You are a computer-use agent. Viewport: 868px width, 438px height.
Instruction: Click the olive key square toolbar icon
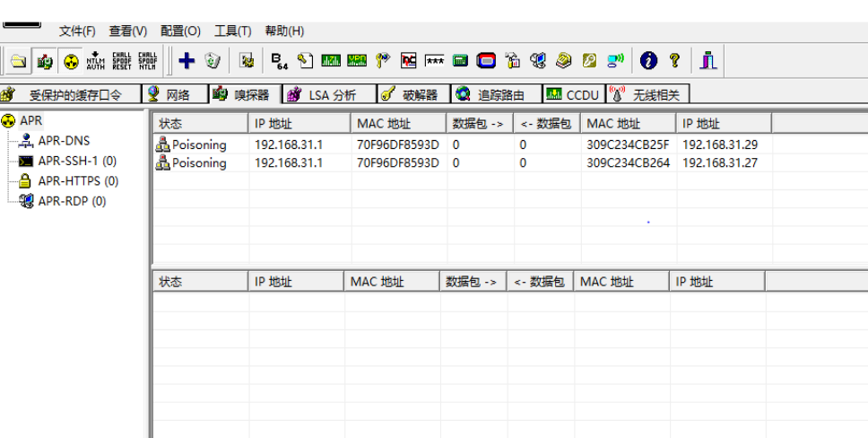[x=589, y=60]
